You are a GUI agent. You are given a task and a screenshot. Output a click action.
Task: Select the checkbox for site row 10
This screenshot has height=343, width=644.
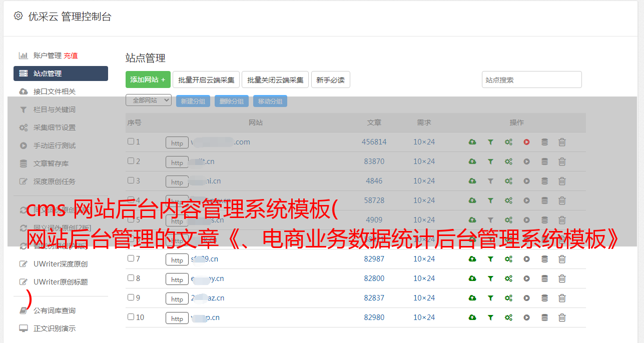click(x=131, y=317)
